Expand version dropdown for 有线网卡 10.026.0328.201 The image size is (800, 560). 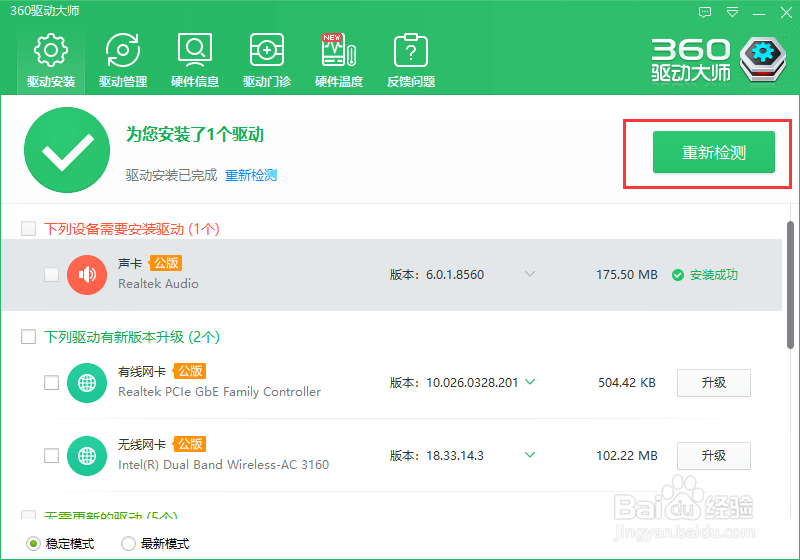pos(530,381)
